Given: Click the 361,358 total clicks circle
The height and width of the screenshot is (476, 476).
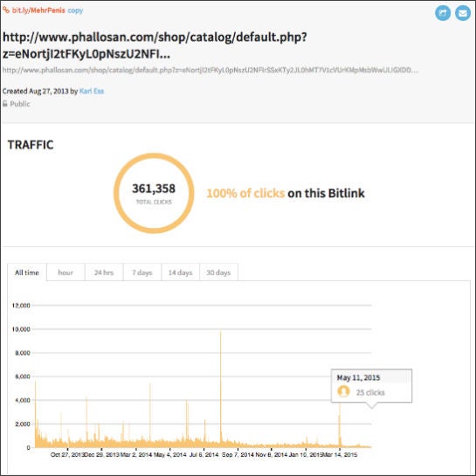Looking at the screenshot, I should point(154,193).
